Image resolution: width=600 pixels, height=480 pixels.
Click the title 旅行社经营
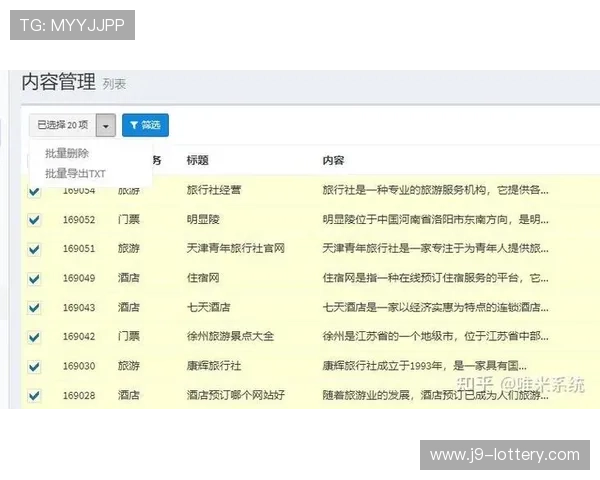tap(214, 190)
